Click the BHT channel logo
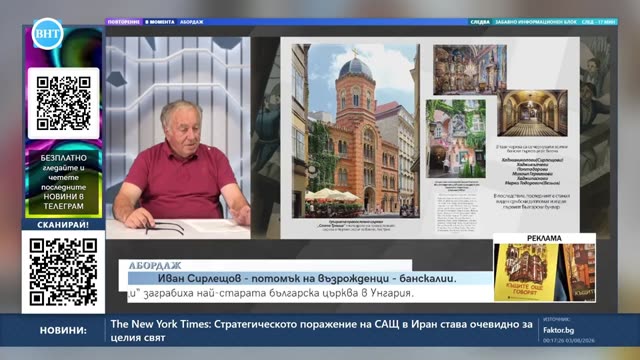The width and height of the screenshot is (640, 360). point(47,34)
